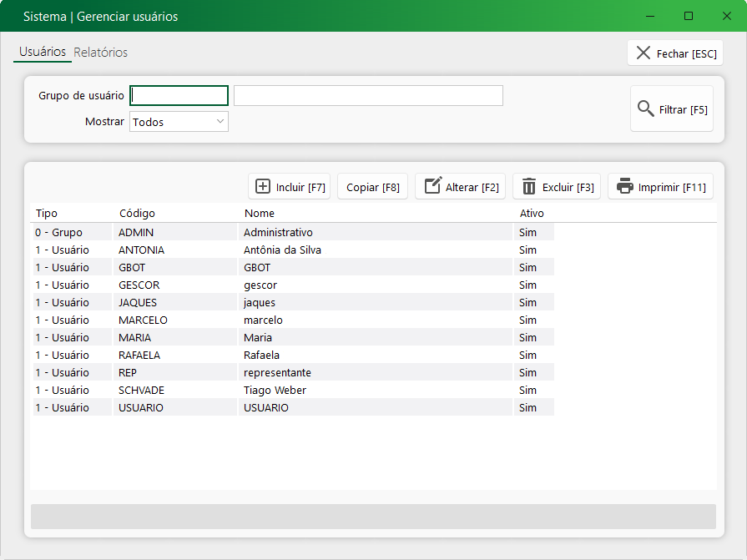
Task: Sort by the Nome column header
Action: point(260,214)
